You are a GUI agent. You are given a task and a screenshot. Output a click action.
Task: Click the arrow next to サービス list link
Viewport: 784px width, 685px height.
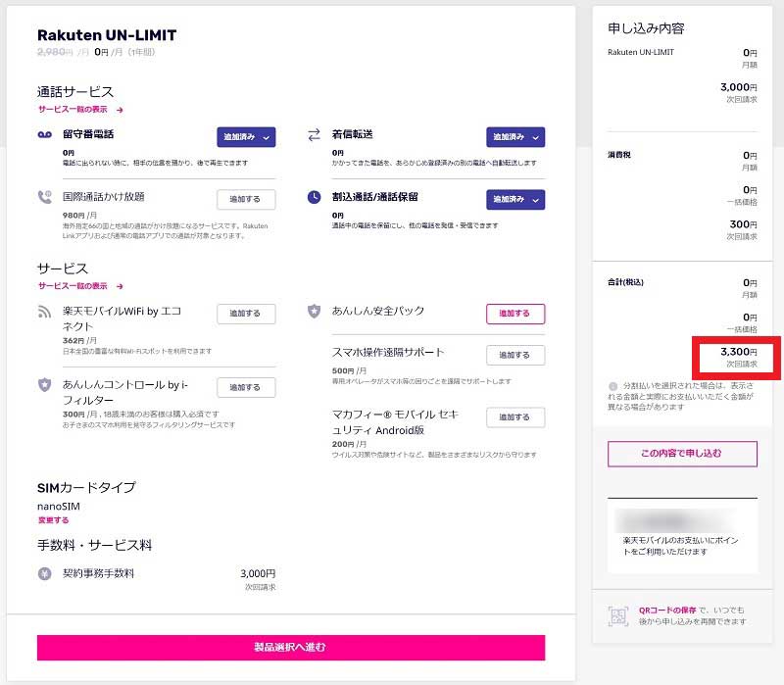tap(120, 286)
